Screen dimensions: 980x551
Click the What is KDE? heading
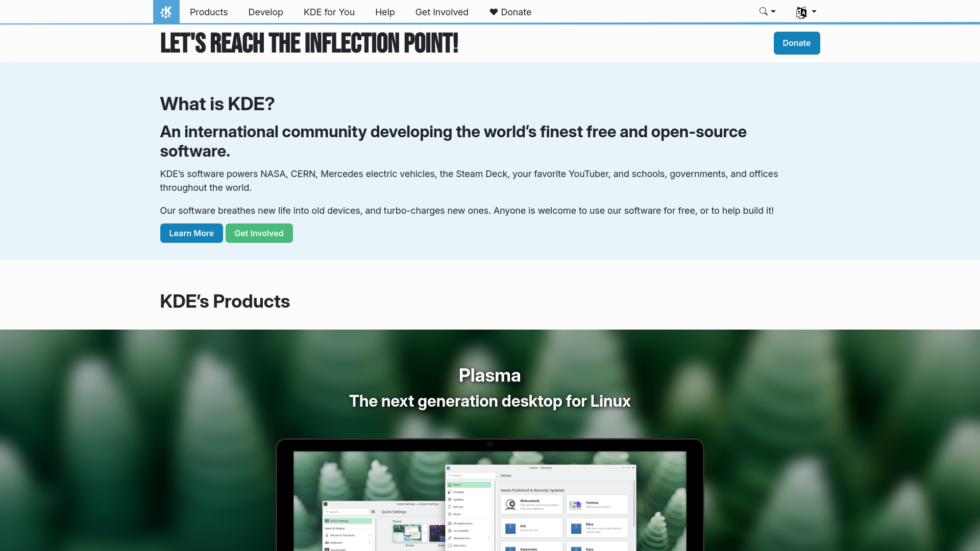[217, 104]
